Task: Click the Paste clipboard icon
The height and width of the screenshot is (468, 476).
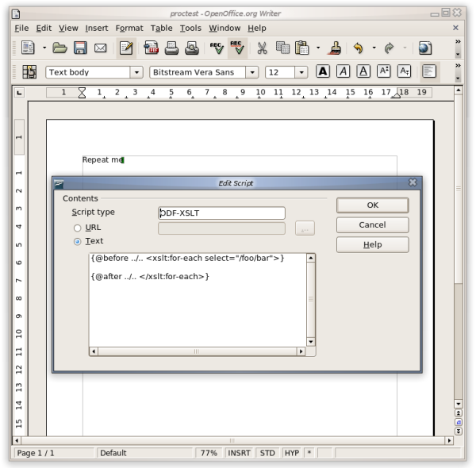Action: click(x=302, y=48)
